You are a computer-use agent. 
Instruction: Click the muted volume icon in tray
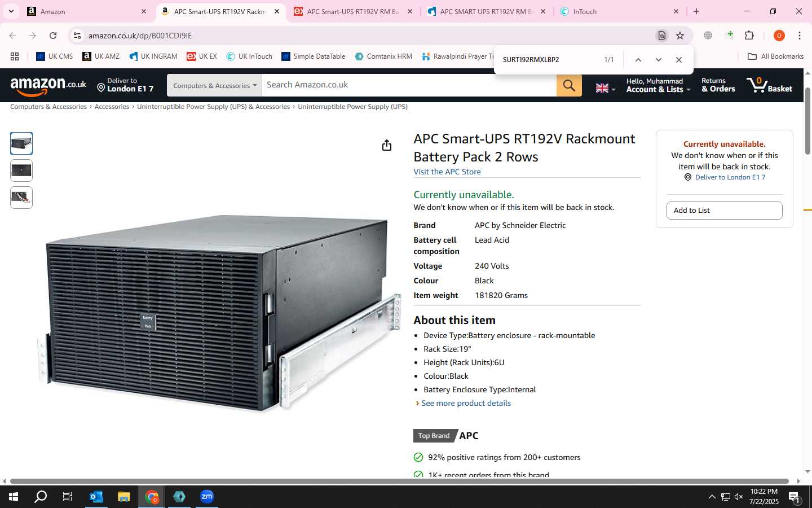click(739, 497)
